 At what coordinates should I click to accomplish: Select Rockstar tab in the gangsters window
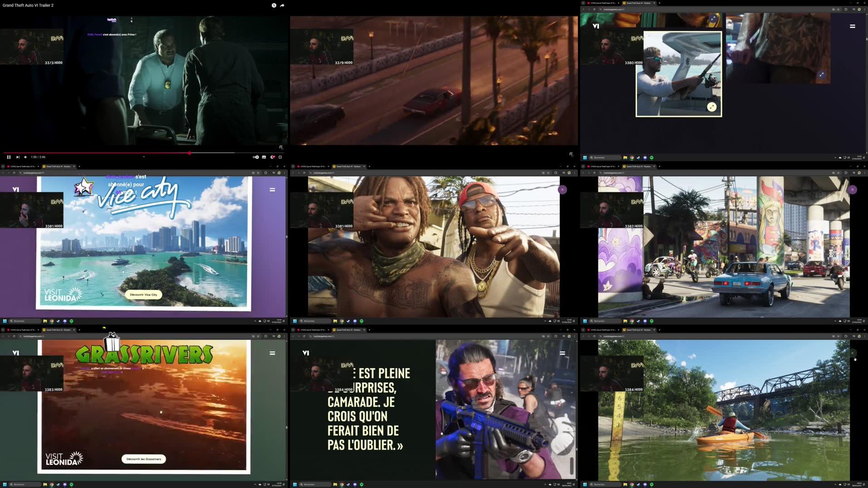tap(348, 167)
